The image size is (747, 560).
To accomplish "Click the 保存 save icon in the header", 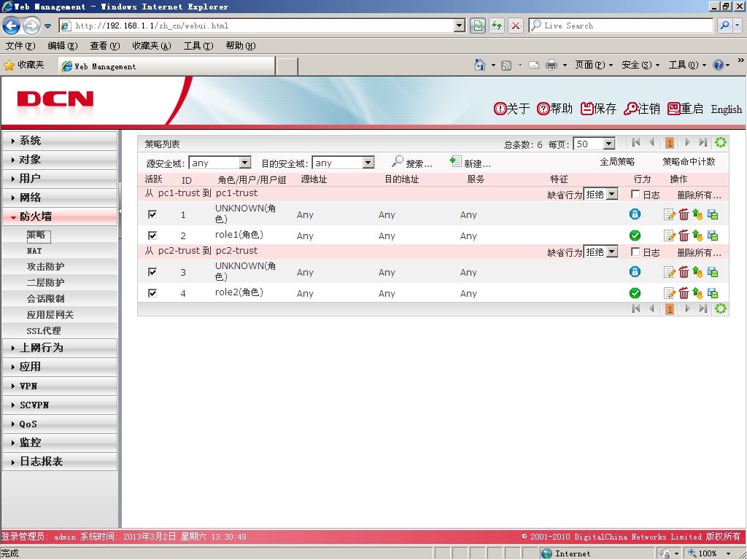I will (587, 109).
